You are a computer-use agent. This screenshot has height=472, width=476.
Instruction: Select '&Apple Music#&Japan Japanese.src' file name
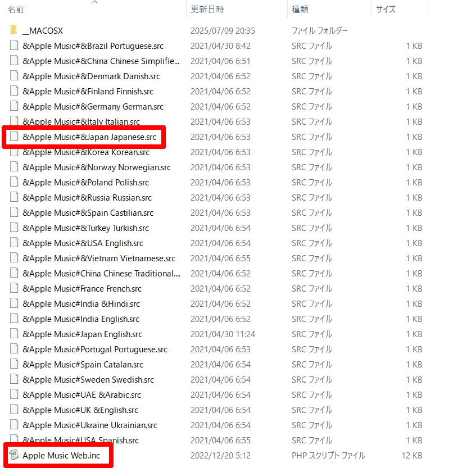(x=89, y=137)
